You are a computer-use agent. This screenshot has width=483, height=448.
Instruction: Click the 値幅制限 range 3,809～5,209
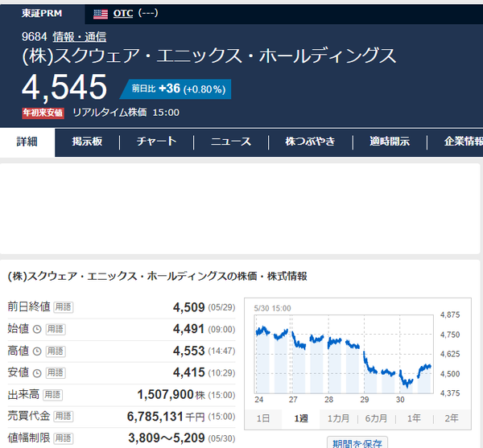click(167, 438)
